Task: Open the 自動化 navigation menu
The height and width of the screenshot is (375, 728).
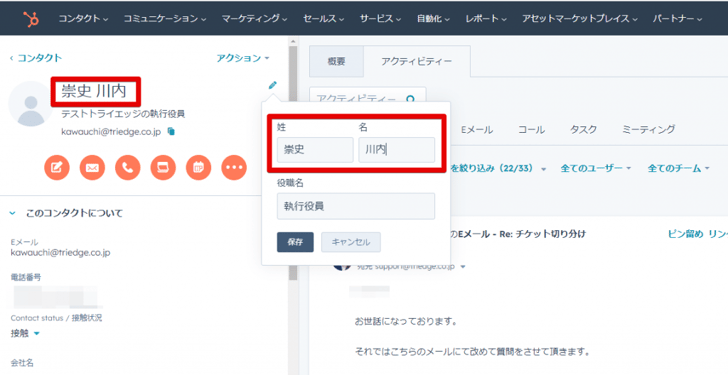Action: pyautogui.click(x=433, y=19)
